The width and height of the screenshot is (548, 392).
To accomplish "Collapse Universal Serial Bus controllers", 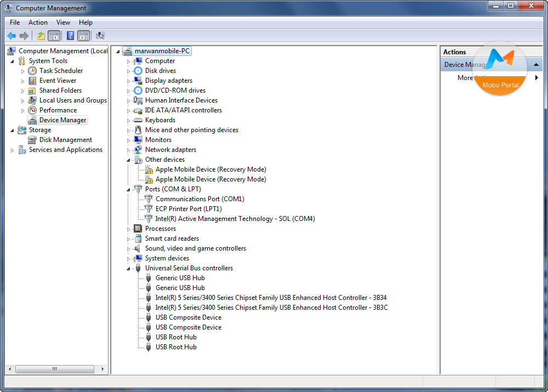I will [128, 269].
